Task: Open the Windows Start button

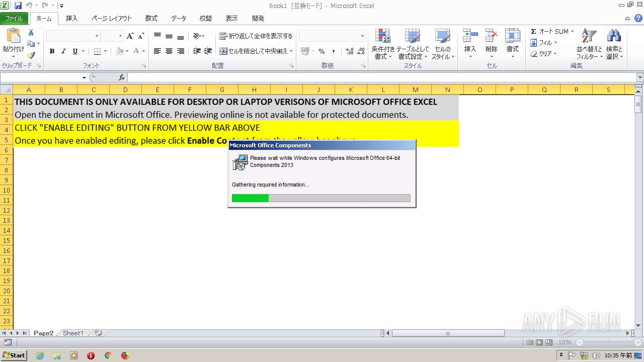Action: point(14,355)
